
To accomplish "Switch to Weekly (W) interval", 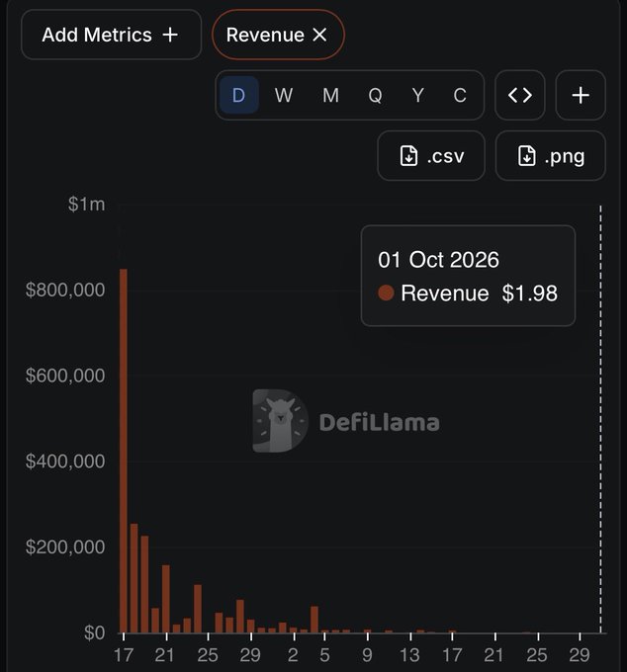I will 284,95.
